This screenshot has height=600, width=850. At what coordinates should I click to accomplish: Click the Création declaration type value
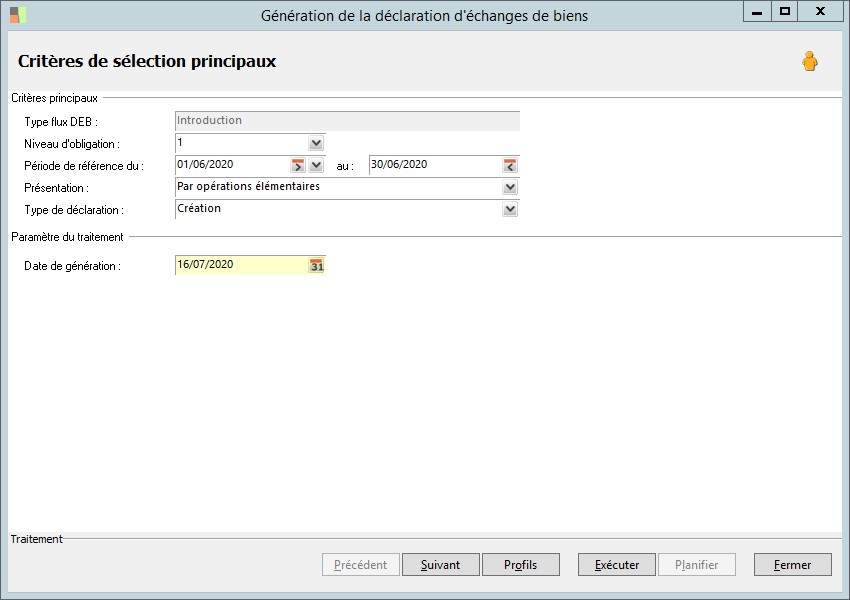click(x=199, y=209)
